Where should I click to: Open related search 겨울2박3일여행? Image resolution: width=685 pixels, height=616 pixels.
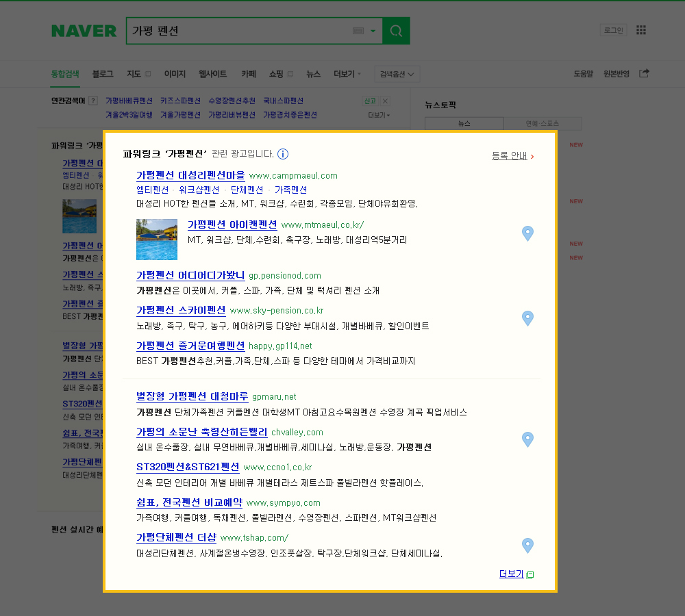click(x=129, y=115)
